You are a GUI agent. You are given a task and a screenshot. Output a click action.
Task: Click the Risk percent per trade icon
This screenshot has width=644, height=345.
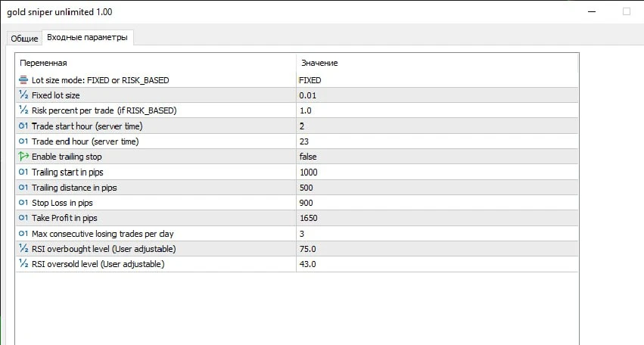tap(23, 110)
